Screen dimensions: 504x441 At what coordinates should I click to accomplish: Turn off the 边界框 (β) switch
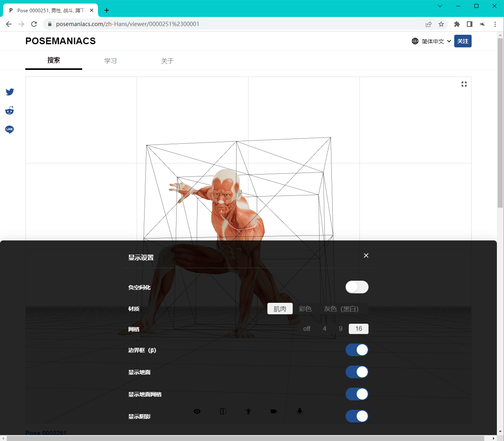(x=357, y=350)
